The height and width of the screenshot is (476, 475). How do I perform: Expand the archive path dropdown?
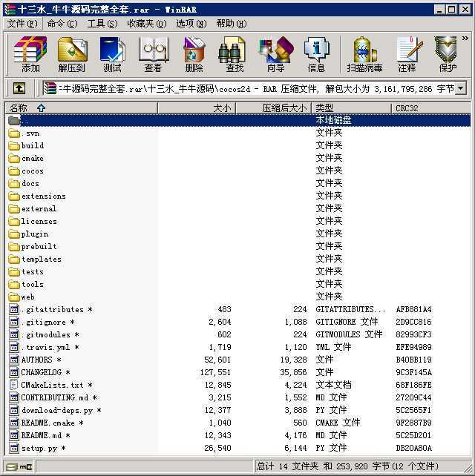(460, 89)
